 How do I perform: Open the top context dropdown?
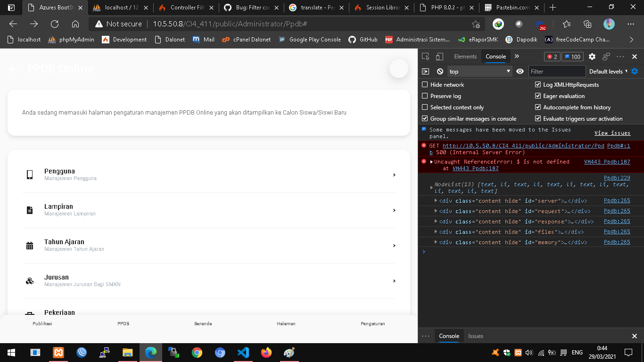(x=479, y=72)
